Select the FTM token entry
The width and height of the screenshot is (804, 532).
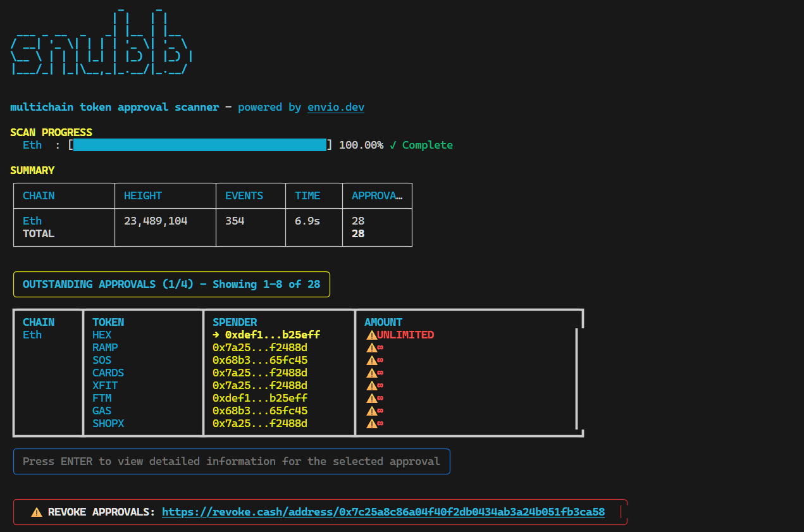102,399
